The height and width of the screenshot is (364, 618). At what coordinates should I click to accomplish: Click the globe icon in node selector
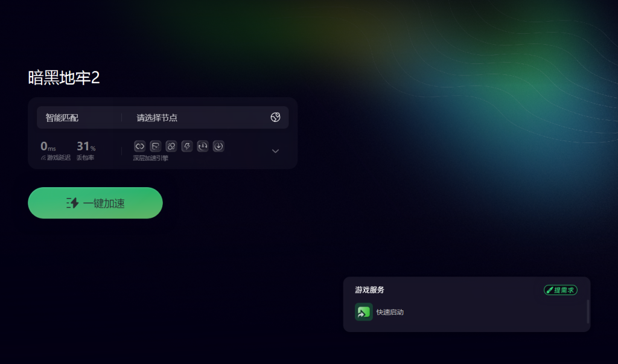coord(275,117)
